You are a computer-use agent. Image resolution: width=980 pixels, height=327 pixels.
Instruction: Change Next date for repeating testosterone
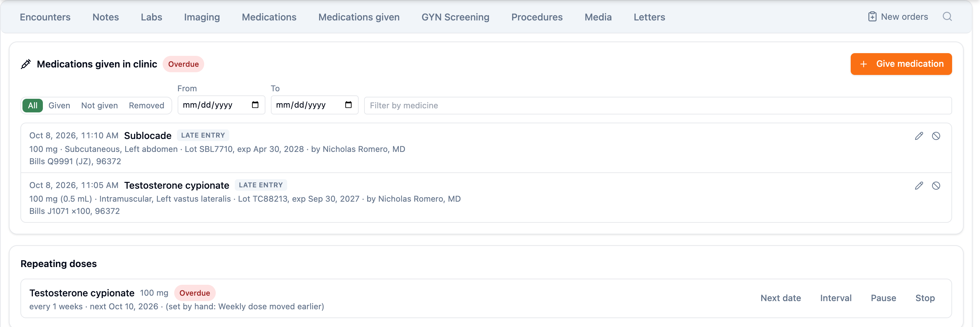coord(781,298)
